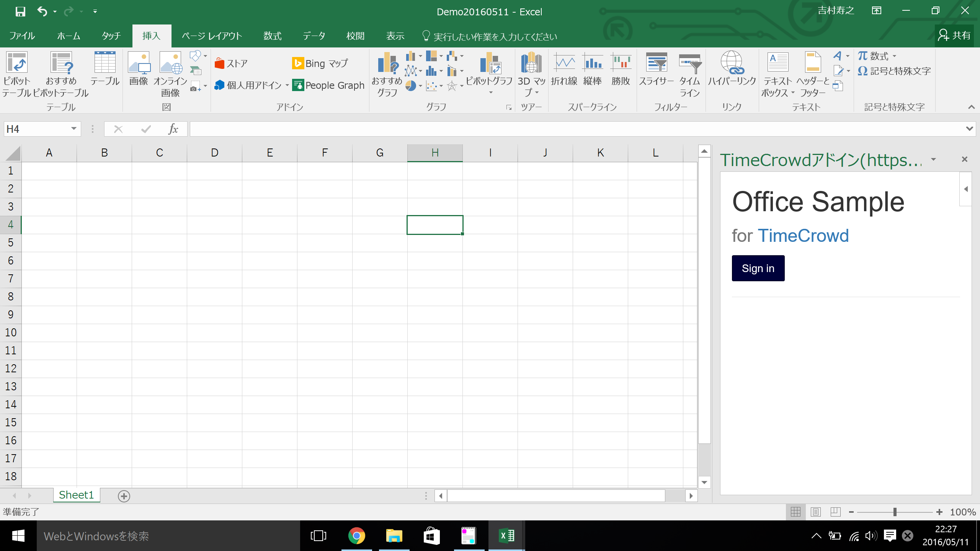Open chart dialog launcher
This screenshot has width=980, height=551.
click(509, 108)
